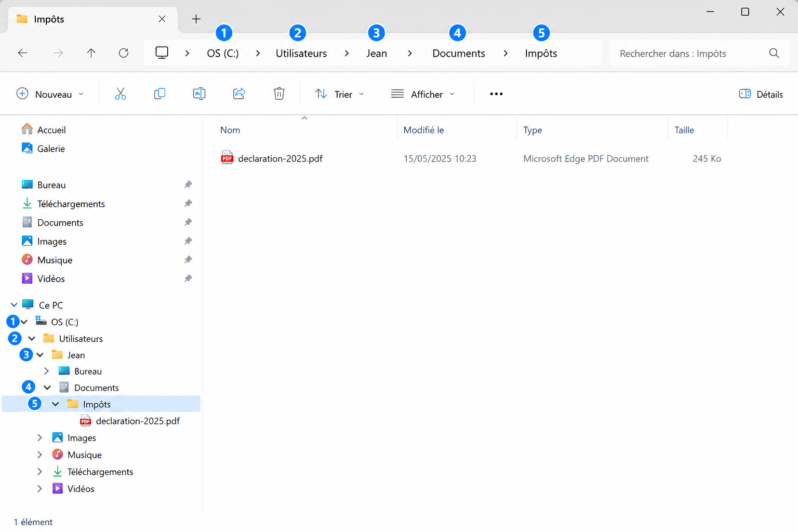Unpin Bureau from quick access
The height and width of the screenshot is (532, 798).
point(188,185)
